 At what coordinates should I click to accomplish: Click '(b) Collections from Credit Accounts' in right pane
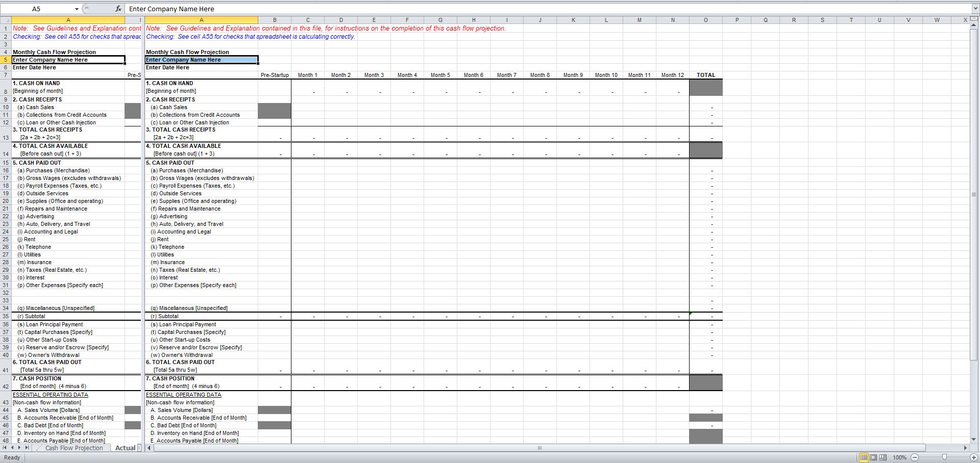pyautogui.click(x=195, y=115)
